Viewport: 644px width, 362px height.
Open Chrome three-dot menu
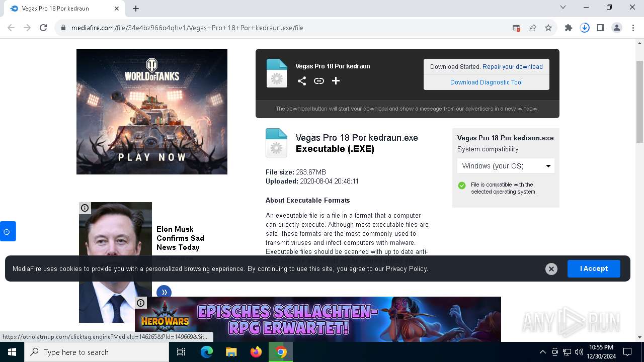[x=632, y=28]
